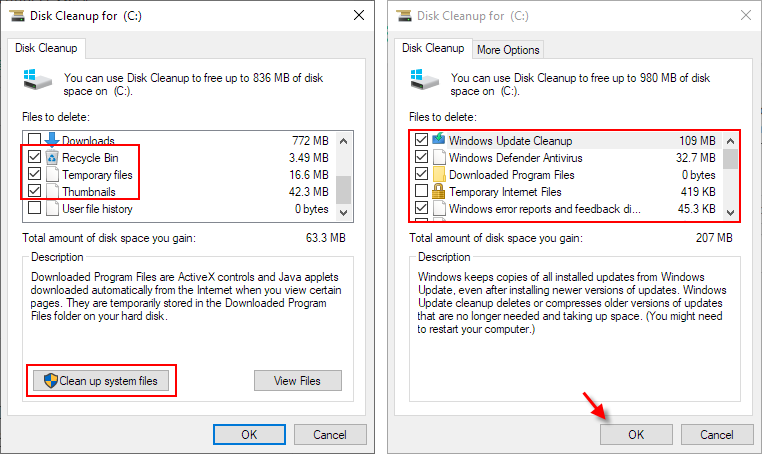Click the Windows Update Cleanup icon

439,140
